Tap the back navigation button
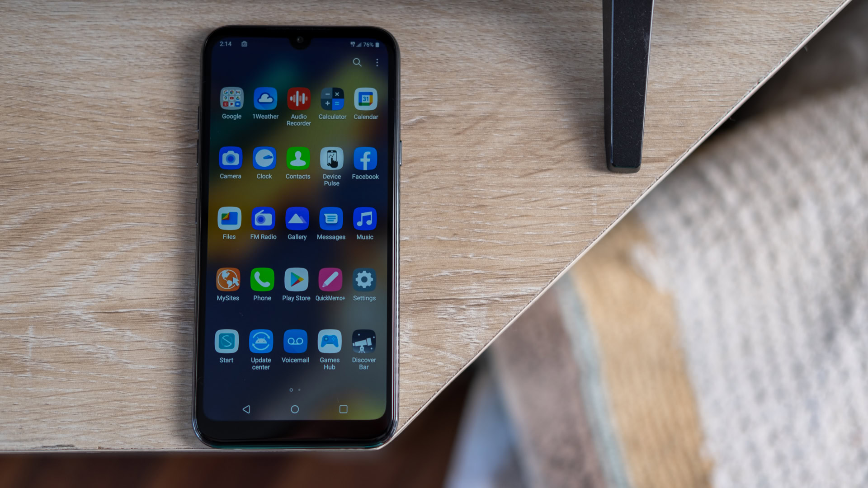868x488 pixels. [247, 409]
